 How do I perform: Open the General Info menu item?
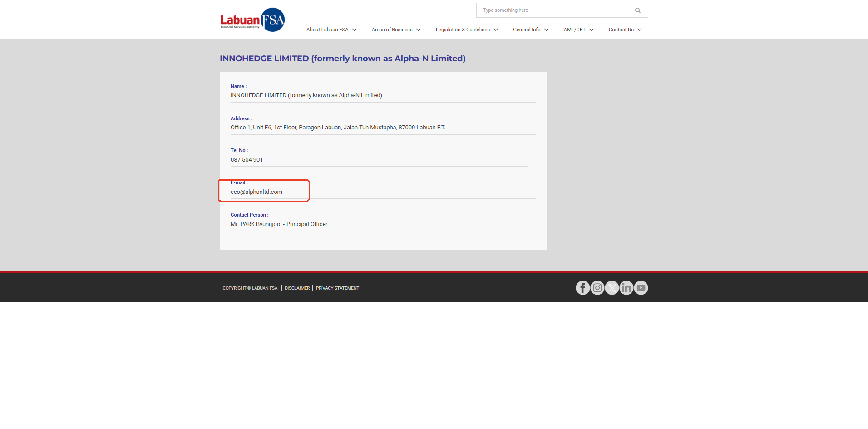(x=527, y=30)
